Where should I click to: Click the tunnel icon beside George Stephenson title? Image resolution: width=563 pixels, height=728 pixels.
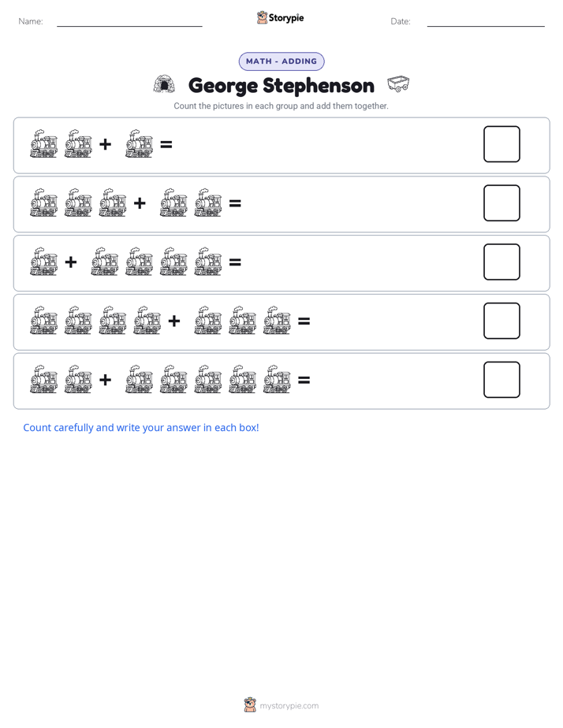(165, 84)
